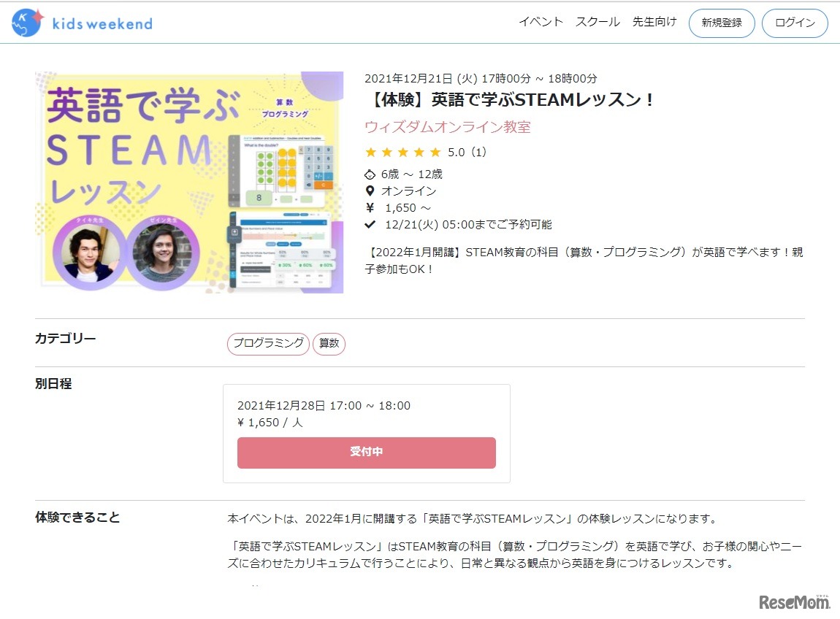Click the 受付中 booking button
This screenshot has width=840, height=619.
coord(367,453)
